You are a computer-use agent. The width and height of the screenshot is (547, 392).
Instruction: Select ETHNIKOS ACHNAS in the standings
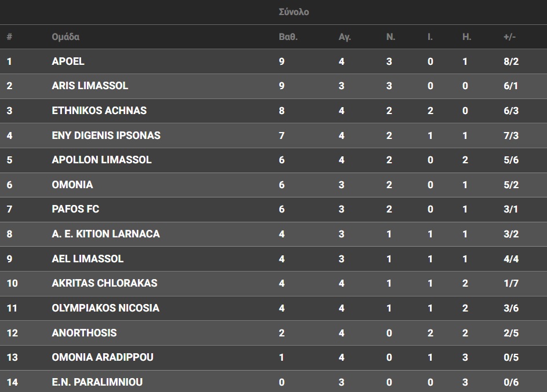click(x=99, y=111)
